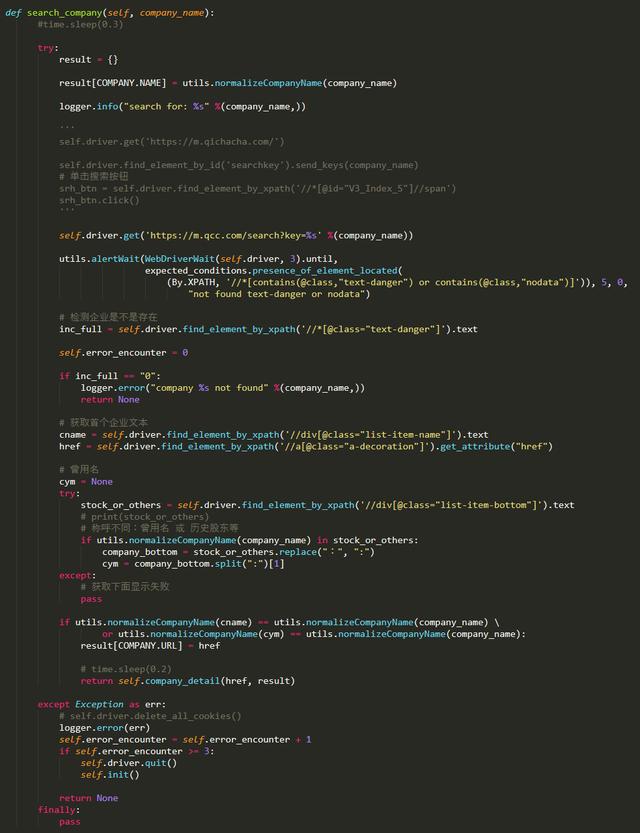The height and width of the screenshot is (833, 640).
Task: Click the utils.alertWait(WebDriverWait line
Action: click(x=198, y=259)
